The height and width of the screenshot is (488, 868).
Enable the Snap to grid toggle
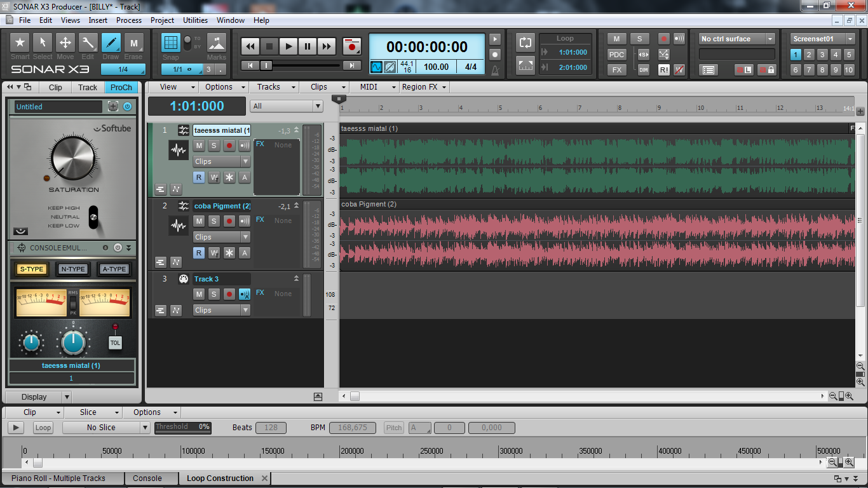pos(170,43)
